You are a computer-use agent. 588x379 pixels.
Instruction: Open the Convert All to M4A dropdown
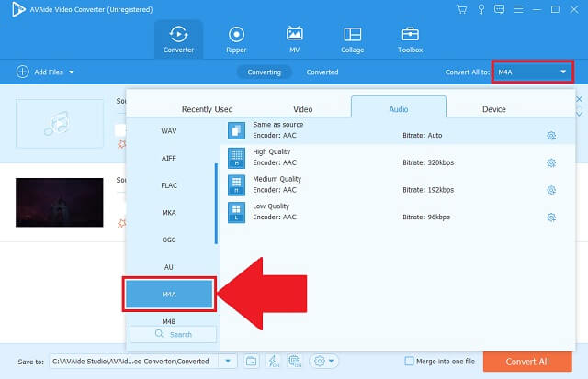532,72
